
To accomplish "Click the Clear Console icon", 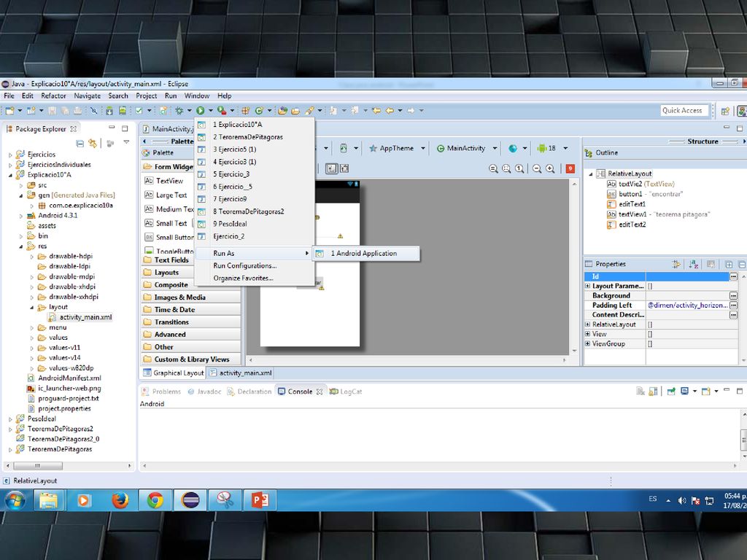I will pos(640,392).
